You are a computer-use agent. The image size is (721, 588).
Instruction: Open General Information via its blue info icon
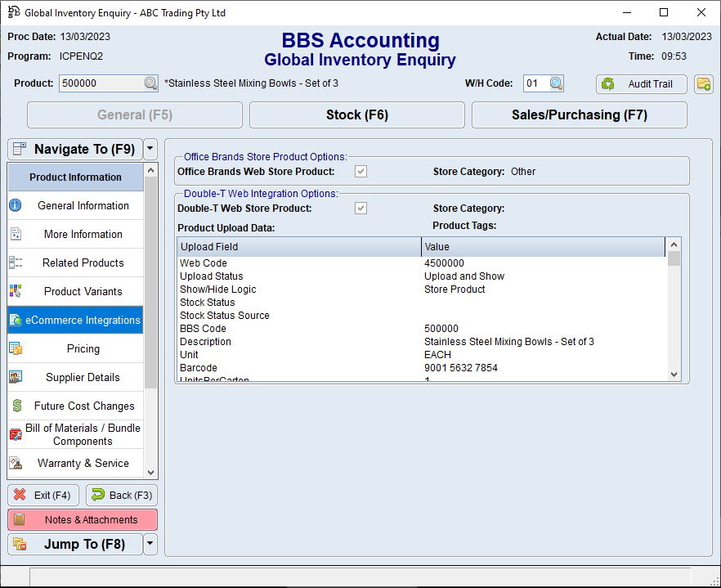click(16, 206)
